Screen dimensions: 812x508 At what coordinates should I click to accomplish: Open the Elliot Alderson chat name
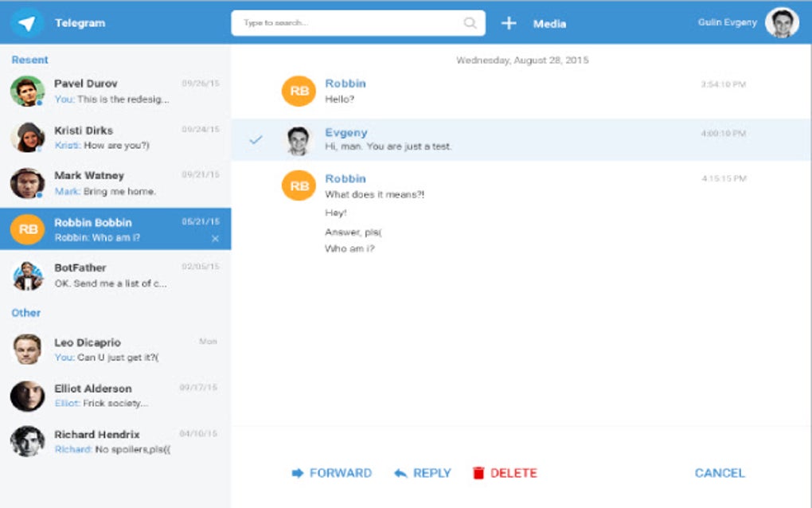point(92,389)
